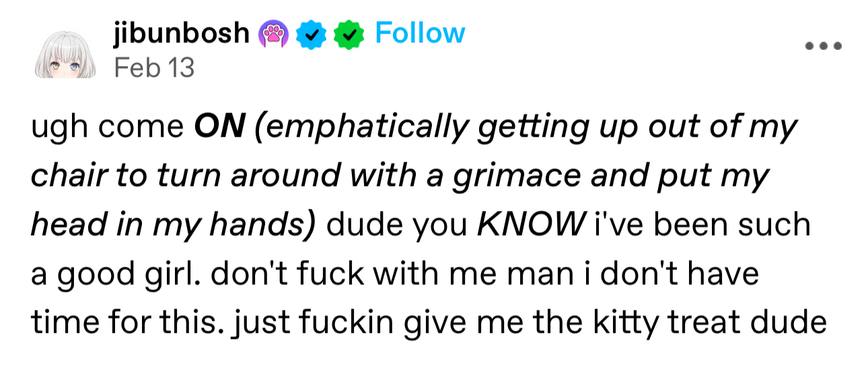Follow the jibunbosh blog
The height and width of the screenshot is (384, 868).
tap(420, 32)
